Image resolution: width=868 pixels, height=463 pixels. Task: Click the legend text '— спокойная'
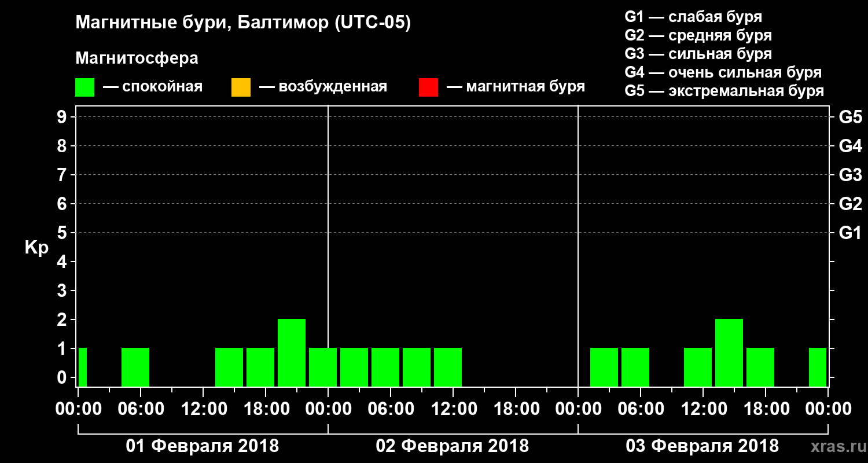pos(152,87)
